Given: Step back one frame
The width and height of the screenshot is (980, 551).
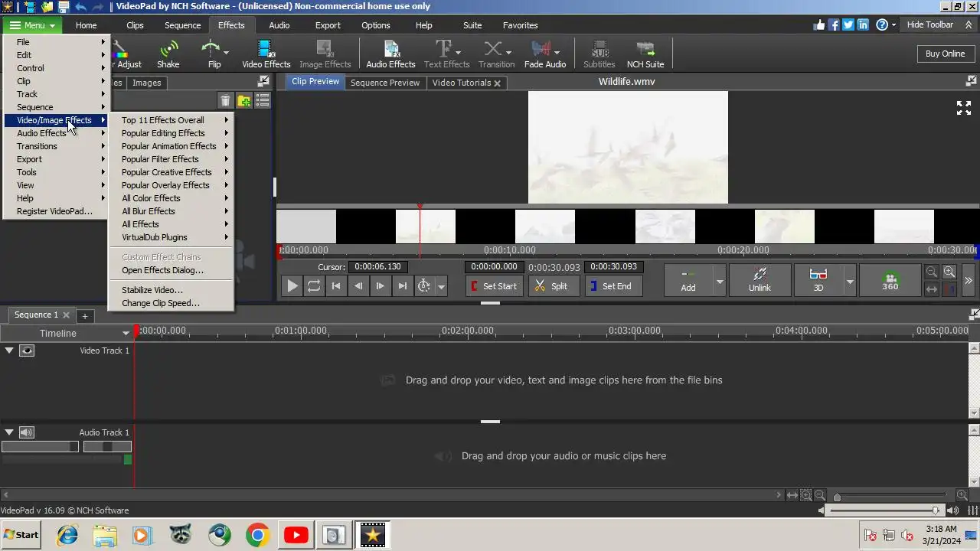Looking at the screenshot, I should coord(358,286).
